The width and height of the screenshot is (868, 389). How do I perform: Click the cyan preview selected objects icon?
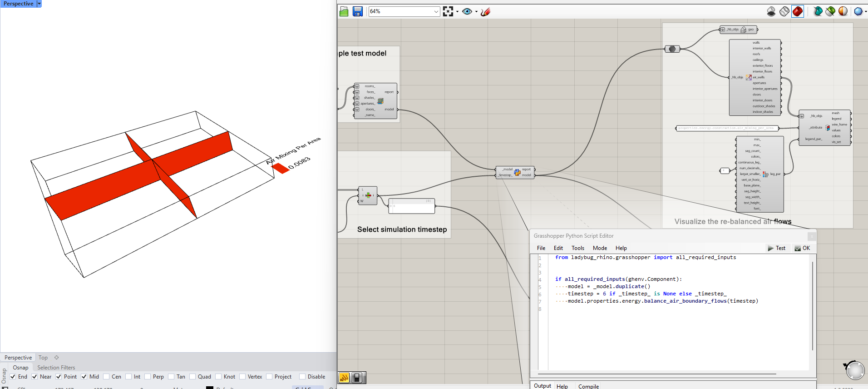pyautogui.click(x=818, y=11)
